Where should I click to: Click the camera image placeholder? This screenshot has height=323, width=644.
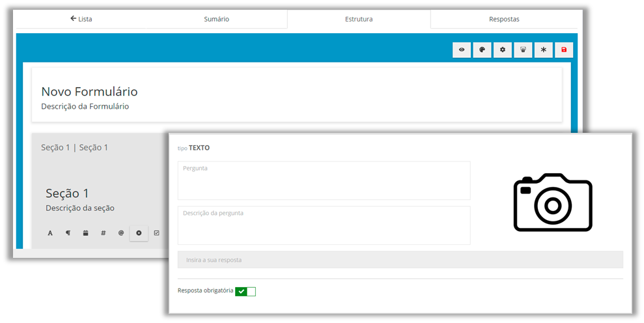[x=553, y=202]
